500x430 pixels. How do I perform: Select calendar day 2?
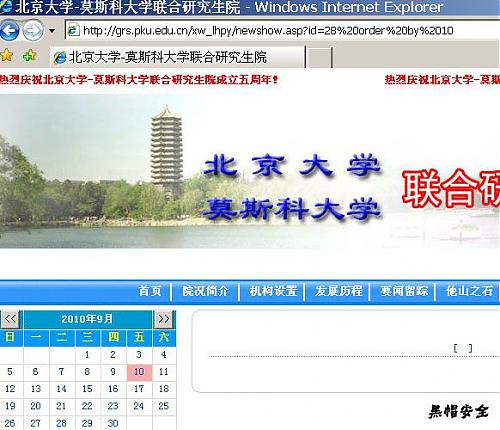113,355
